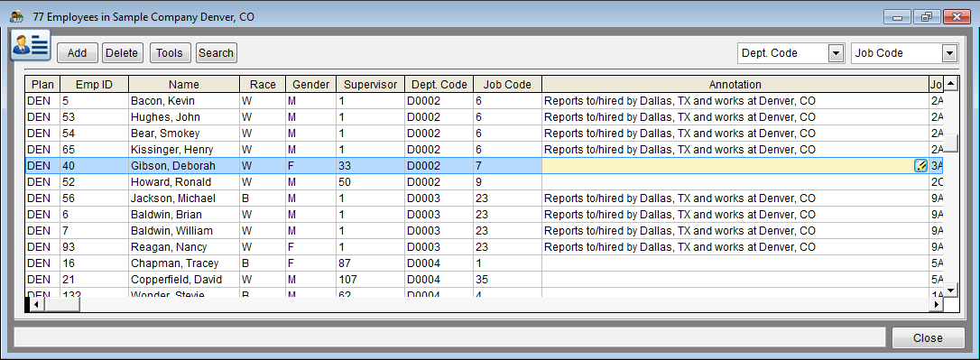Click the Job Code column header
Viewport: 980px width, 360px height.
(x=507, y=85)
